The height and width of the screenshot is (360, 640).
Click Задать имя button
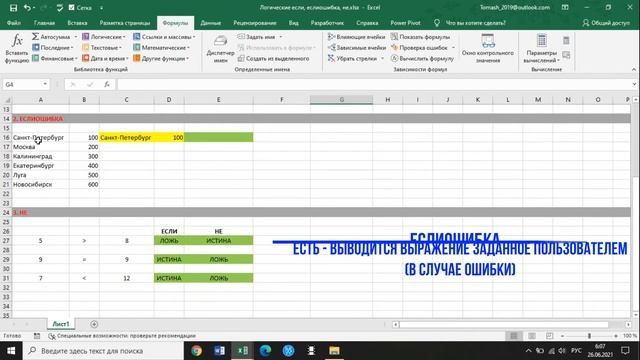tap(260, 37)
